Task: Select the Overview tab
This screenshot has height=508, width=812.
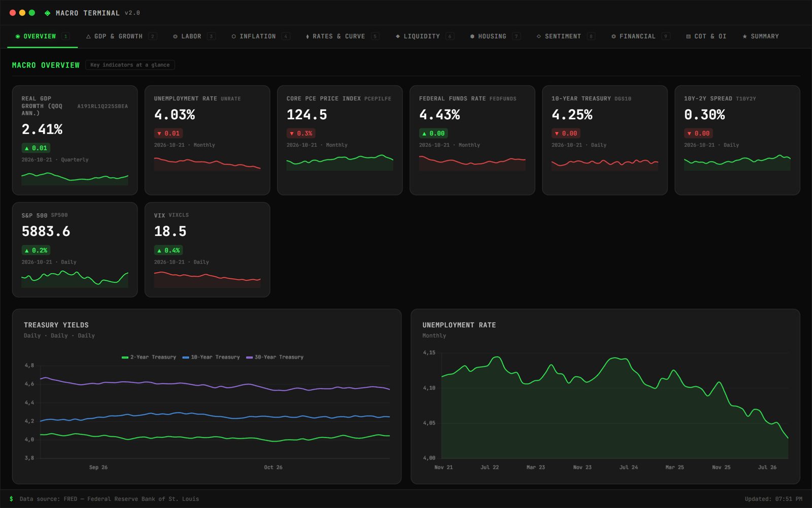Action: [42, 37]
